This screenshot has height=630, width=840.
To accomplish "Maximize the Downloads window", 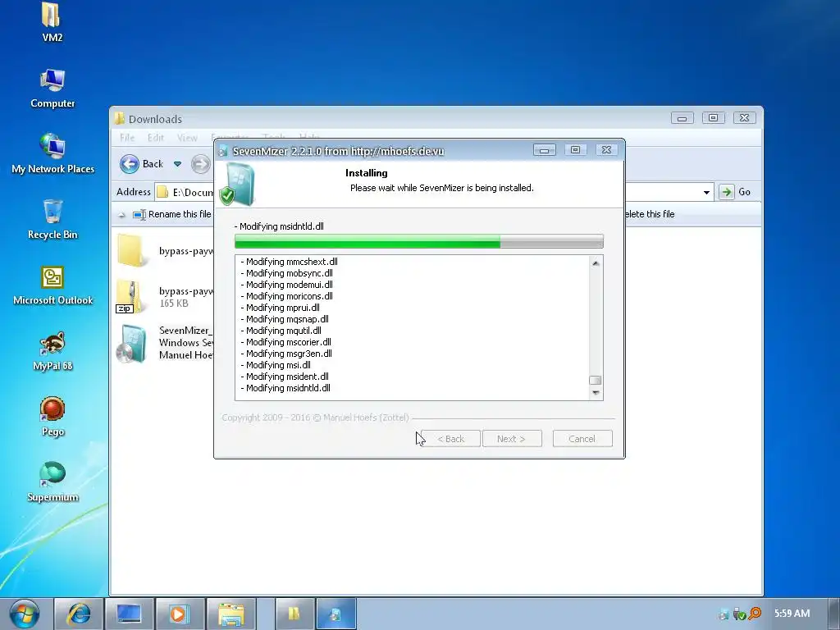I will (x=713, y=118).
